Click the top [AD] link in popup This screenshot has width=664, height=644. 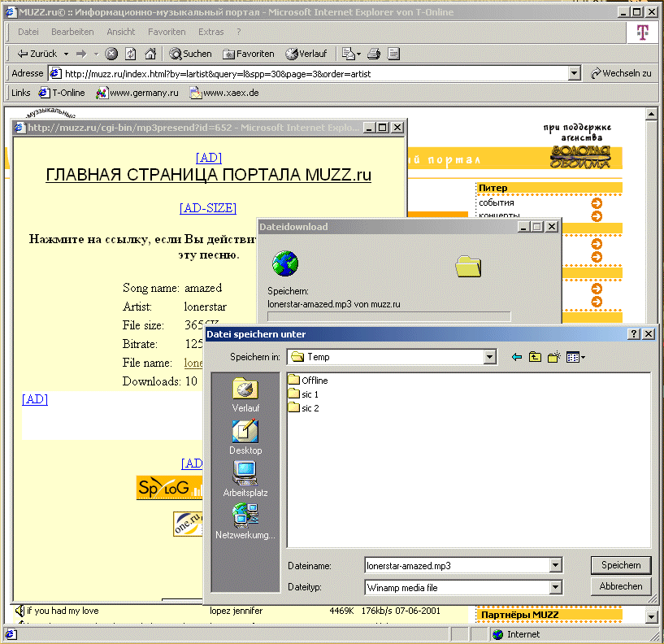208,158
